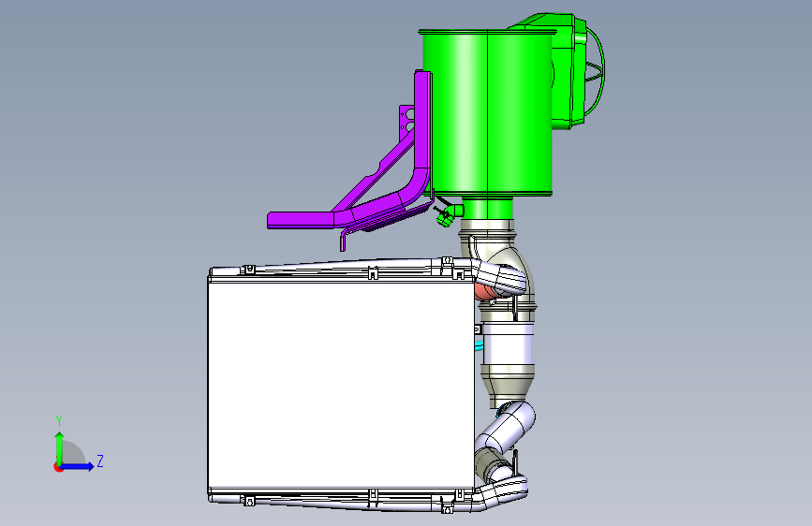Select the purple mounting plate with holes
Viewport: 812px width, 526px height.
pyautogui.click(x=406, y=122)
